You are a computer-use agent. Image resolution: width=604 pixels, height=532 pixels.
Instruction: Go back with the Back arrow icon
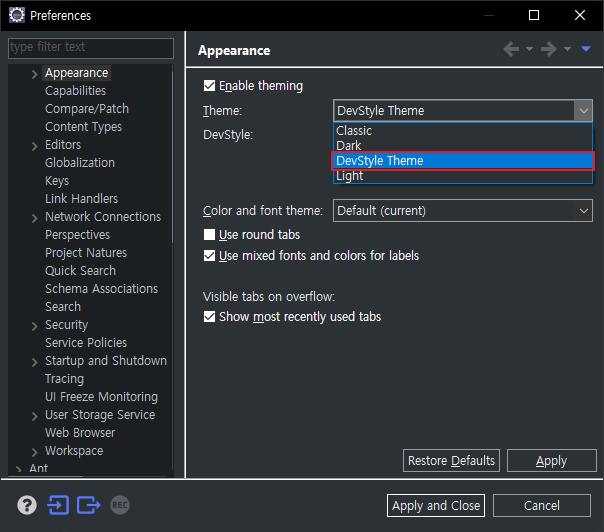coord(511,49)
